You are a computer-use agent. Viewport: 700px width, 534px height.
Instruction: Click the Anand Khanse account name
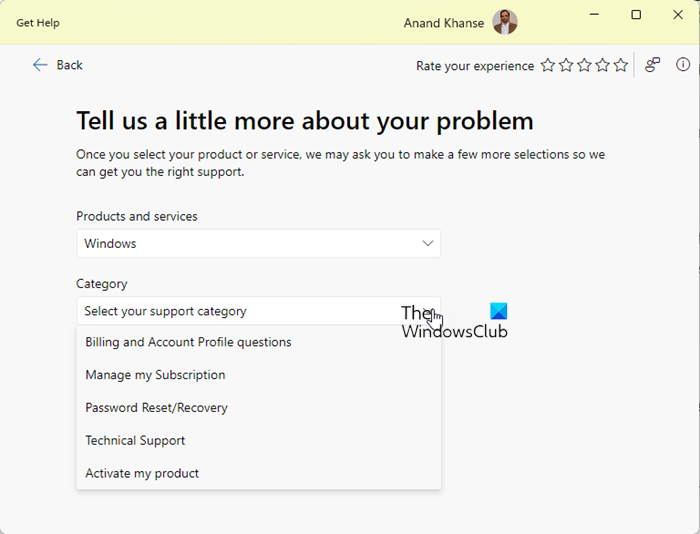tap(444, 23)
